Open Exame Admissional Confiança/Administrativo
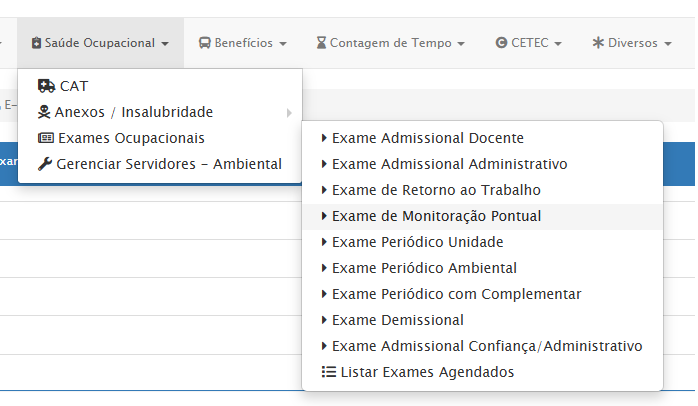This screenshot has height=406, width=698. tap(487, 346)
